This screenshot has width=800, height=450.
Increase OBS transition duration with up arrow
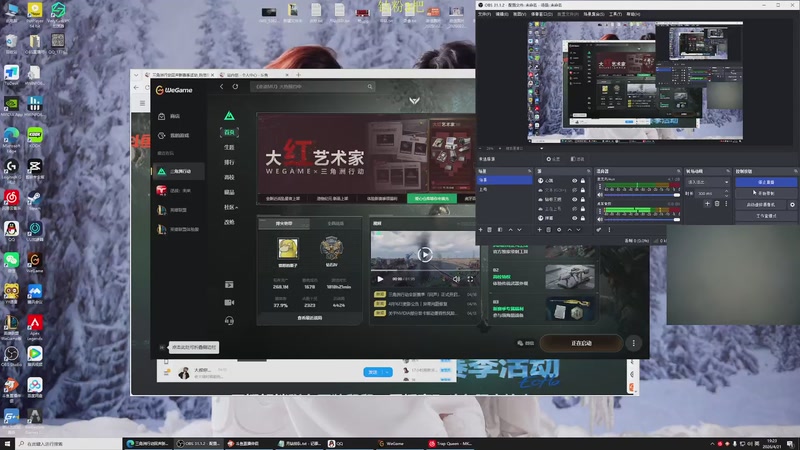[x=727, y=191]
